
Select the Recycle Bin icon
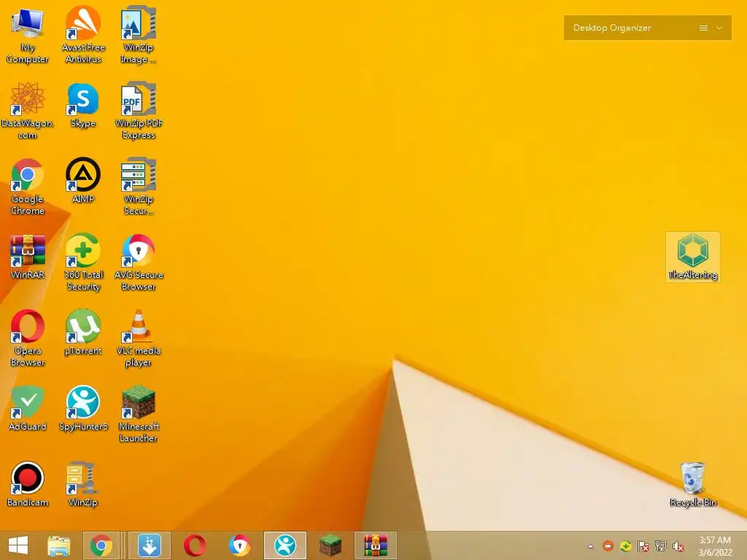click(693, 484)
